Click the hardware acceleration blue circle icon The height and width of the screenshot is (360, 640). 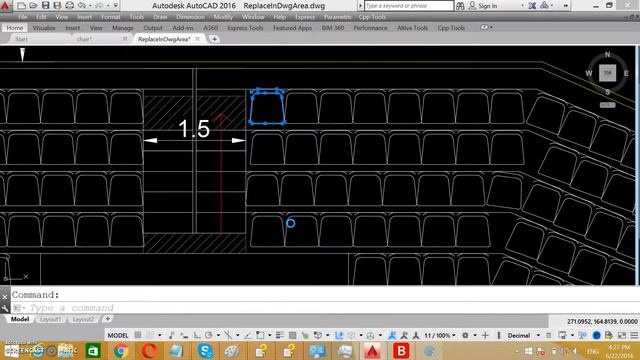[x=596, y=336]
